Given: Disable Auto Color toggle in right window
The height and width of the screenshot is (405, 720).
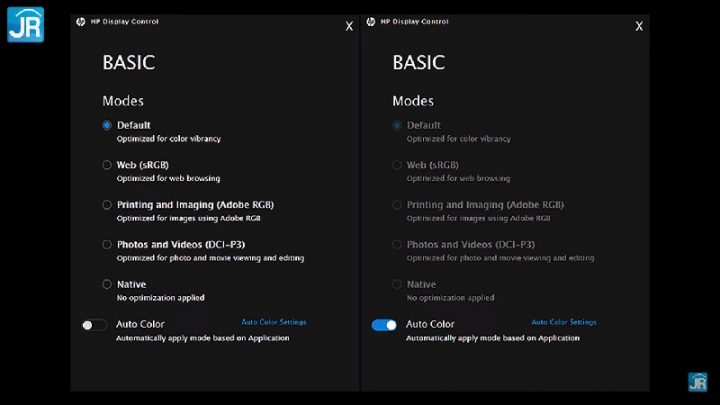Looking at the screenshot, I should 384,325.
